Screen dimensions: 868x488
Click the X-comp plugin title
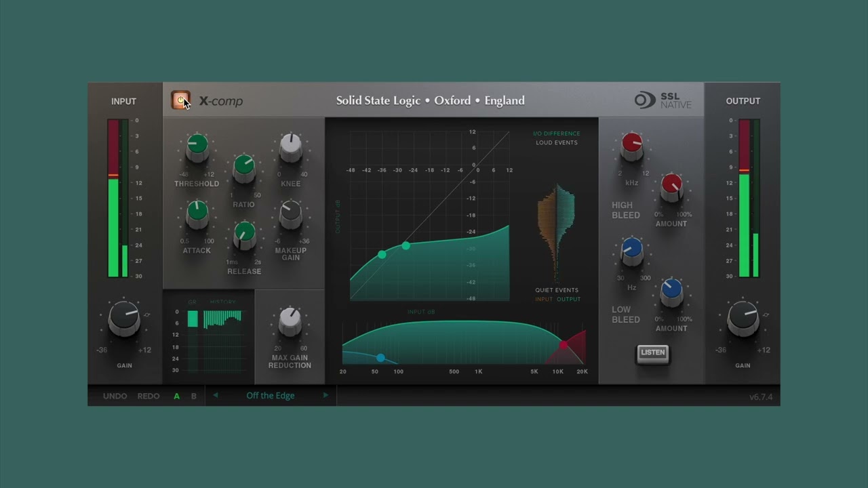tap(221, 102)
